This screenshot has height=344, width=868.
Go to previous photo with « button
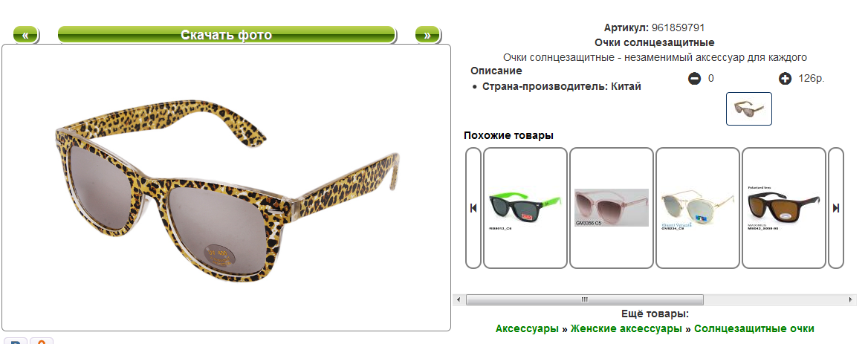tap(25, 35)
